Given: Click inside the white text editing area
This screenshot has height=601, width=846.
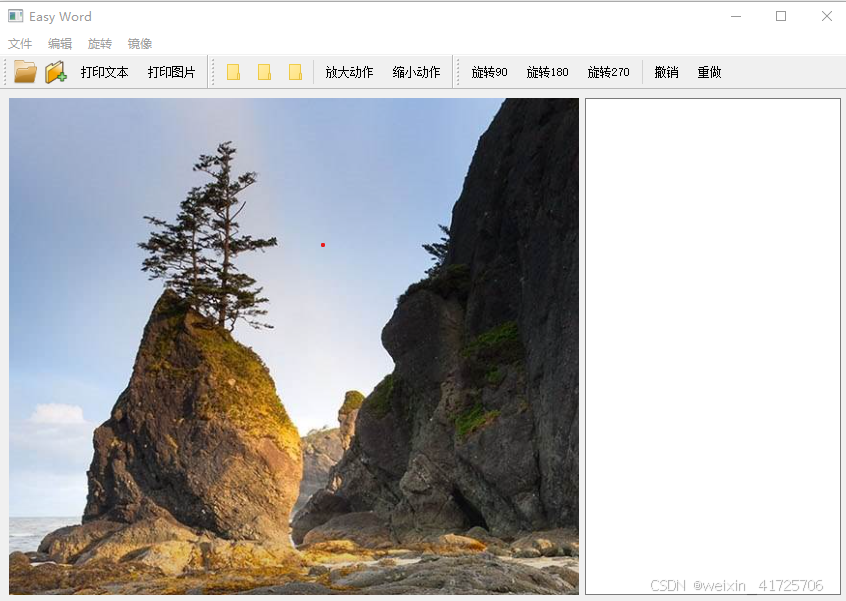Looking at the screenshot, I should 713,346.
